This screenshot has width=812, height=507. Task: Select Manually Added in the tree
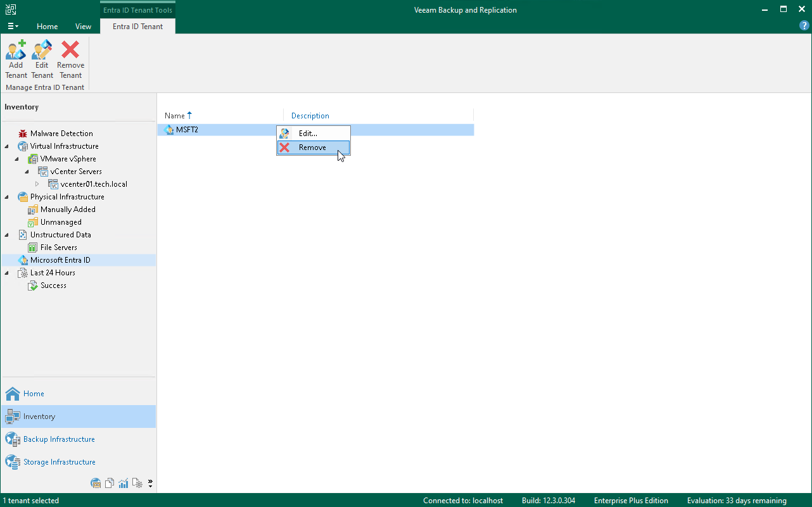pos(68,210)
